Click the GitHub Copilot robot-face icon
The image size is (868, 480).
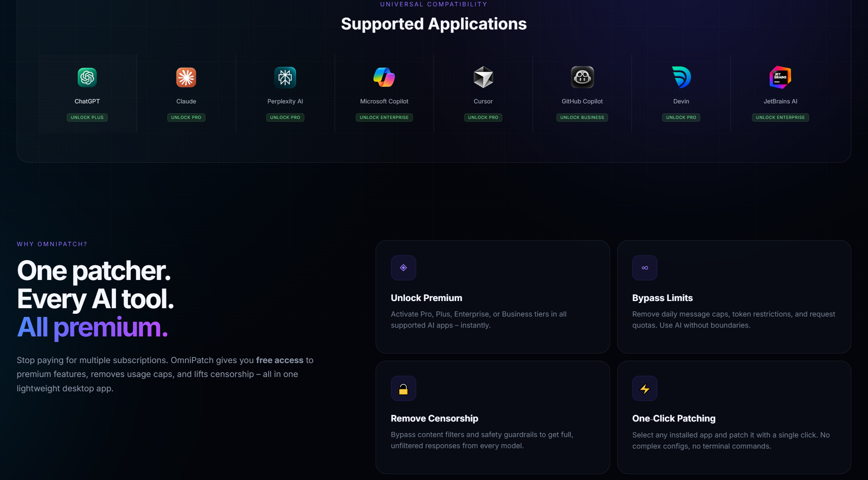(582, 77)
